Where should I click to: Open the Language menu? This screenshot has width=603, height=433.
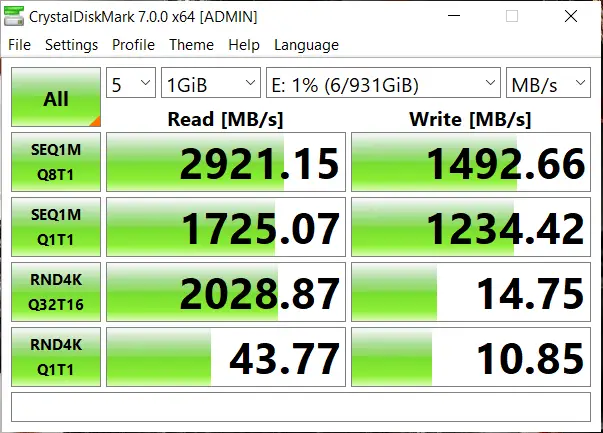306,45
